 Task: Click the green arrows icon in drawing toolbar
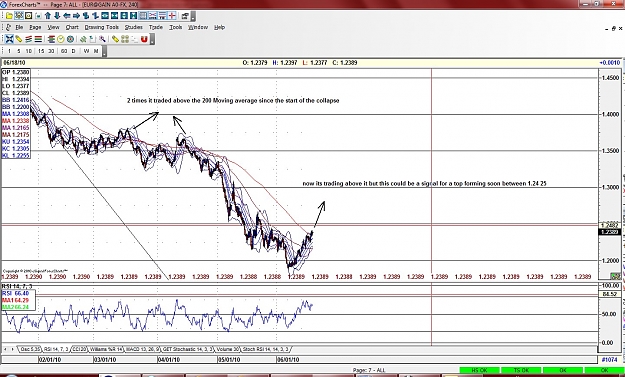(x=83, y=39)
